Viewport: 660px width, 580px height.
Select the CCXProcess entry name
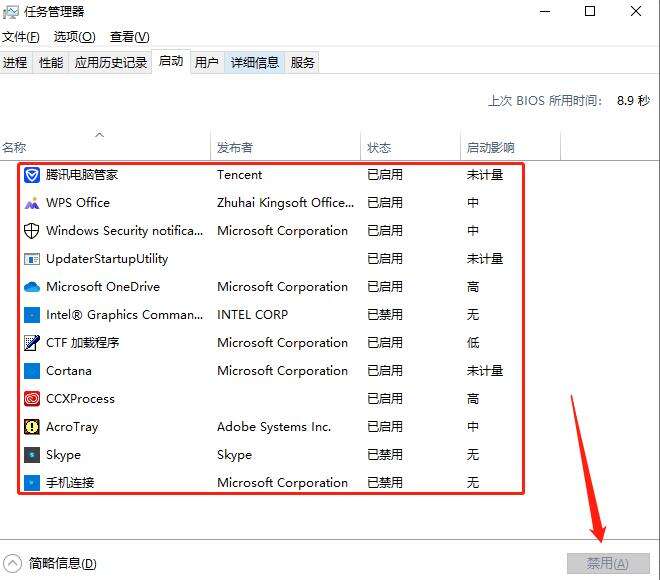coord(80,399)
